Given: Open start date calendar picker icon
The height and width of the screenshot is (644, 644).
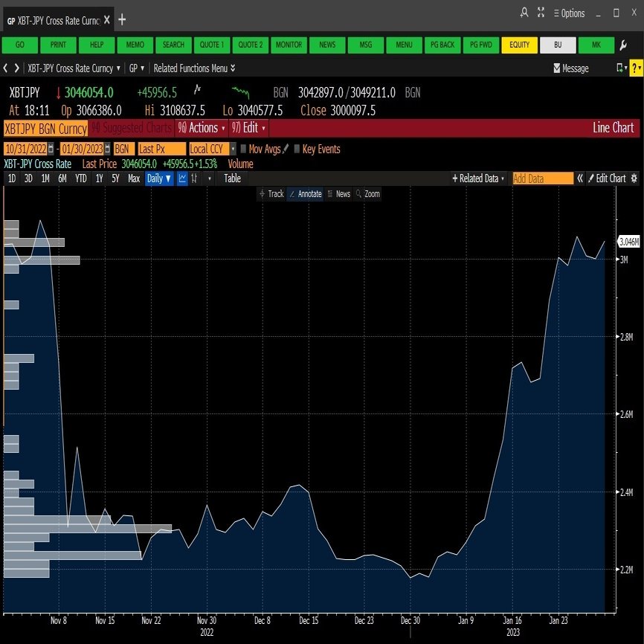Looking at the screenshot, I should [x=51, y=148].
